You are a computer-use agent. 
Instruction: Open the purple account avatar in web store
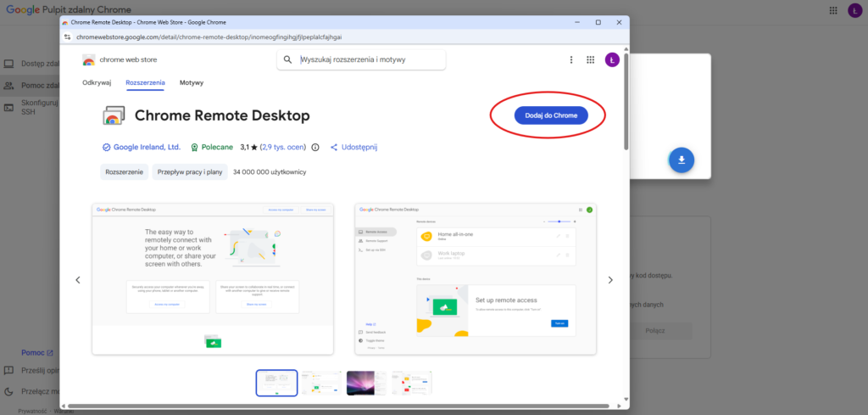612,60
